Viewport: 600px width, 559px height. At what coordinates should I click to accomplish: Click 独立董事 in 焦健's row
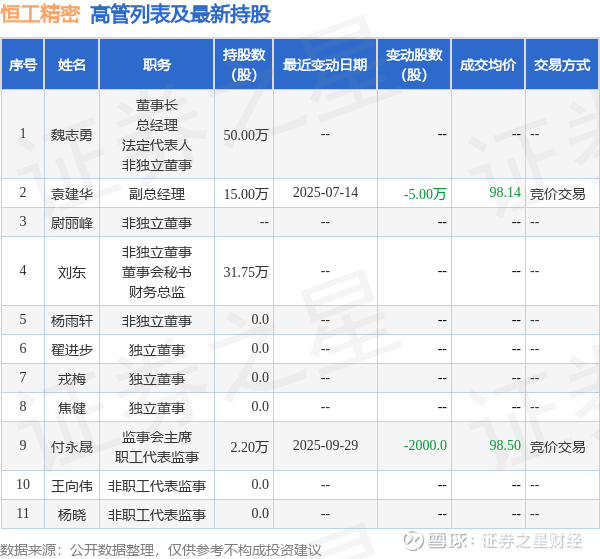[157, 408]
